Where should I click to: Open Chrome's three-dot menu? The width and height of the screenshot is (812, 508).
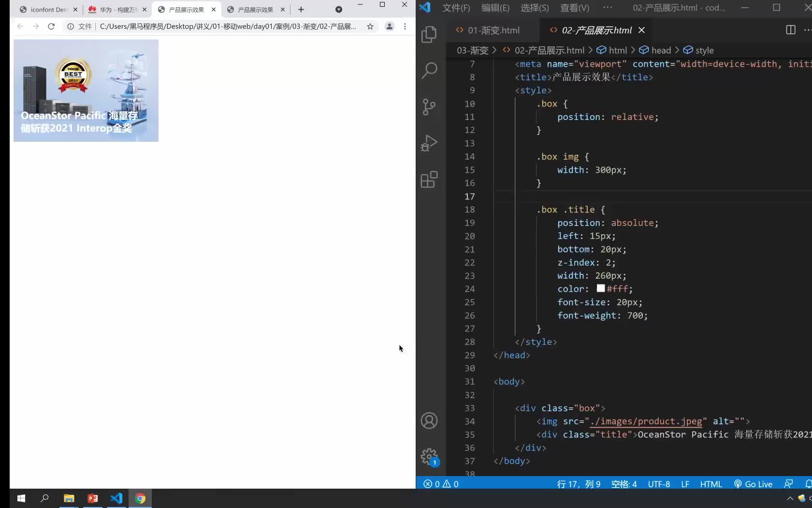point(405,26)
